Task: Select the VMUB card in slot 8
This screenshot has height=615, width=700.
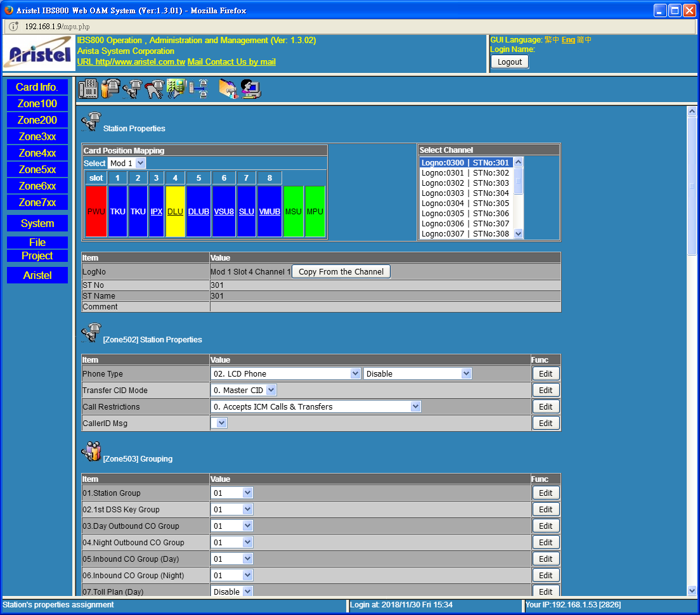Action: click(269, 211)
